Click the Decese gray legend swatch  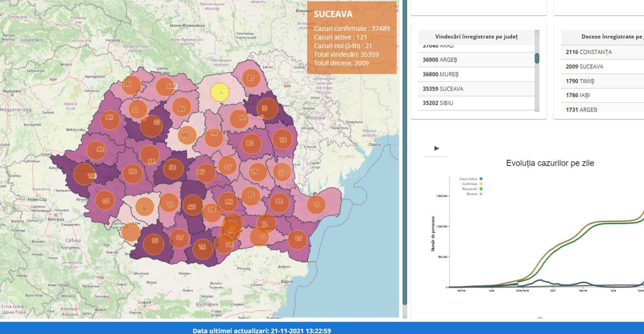pyautogui.click(x=481, y=194)
